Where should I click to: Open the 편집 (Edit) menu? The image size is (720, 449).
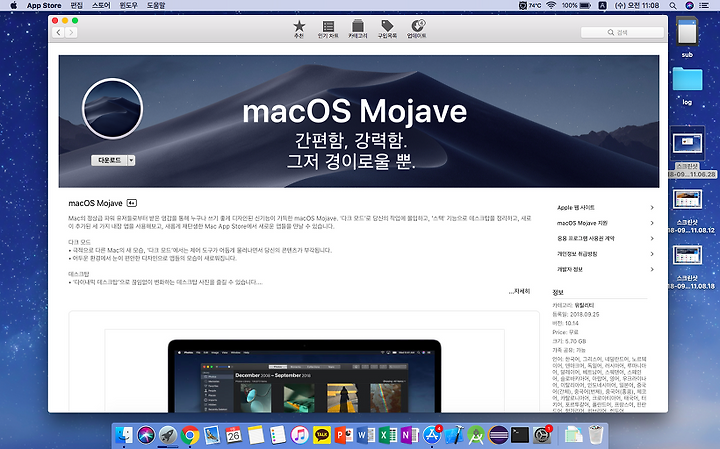[x=76, y=6]
